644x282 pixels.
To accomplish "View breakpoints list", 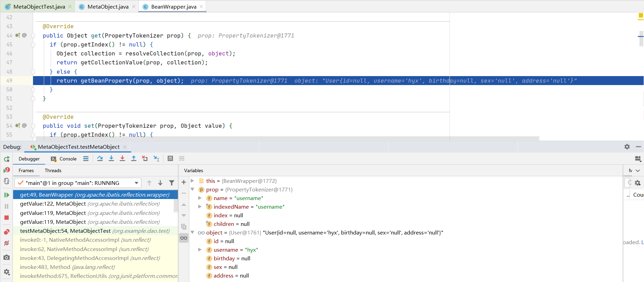I will (x=7, y=232).
